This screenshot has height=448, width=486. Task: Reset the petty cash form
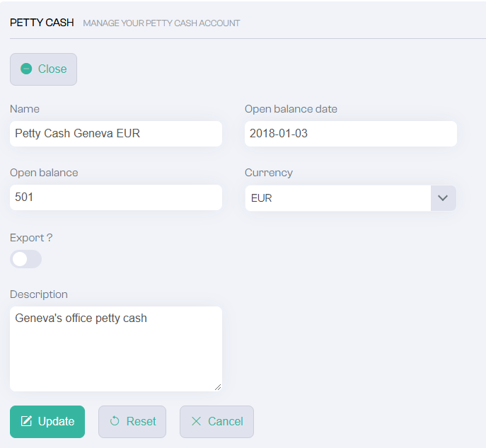click(x=132, y=422)
